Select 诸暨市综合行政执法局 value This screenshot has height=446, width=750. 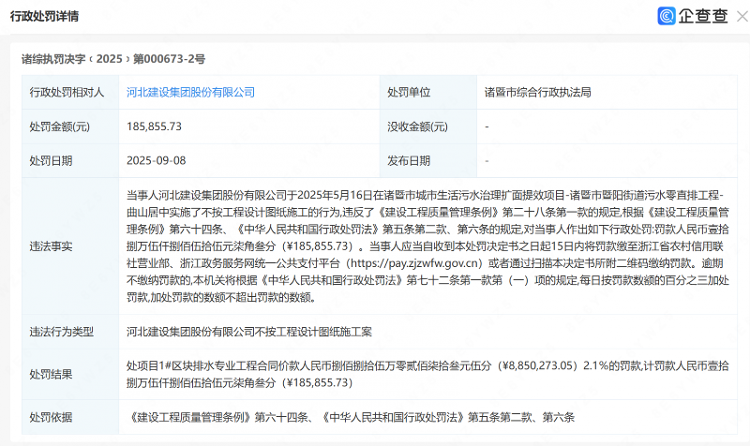tap(538, 92)
